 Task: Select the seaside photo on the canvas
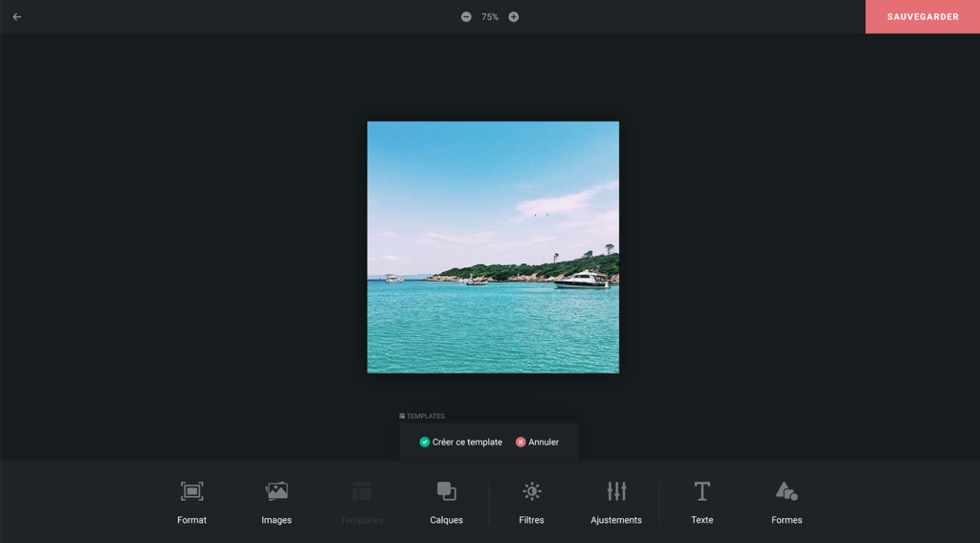(493, 247)
